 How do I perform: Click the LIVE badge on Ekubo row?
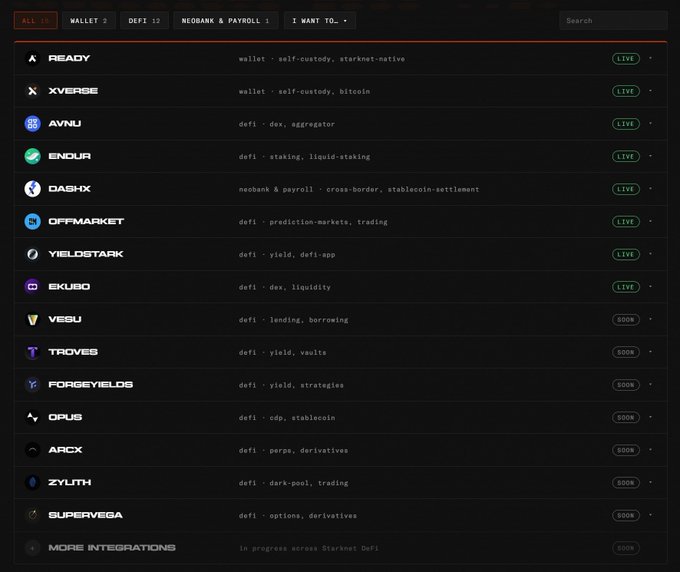click(x=625, y=287)
